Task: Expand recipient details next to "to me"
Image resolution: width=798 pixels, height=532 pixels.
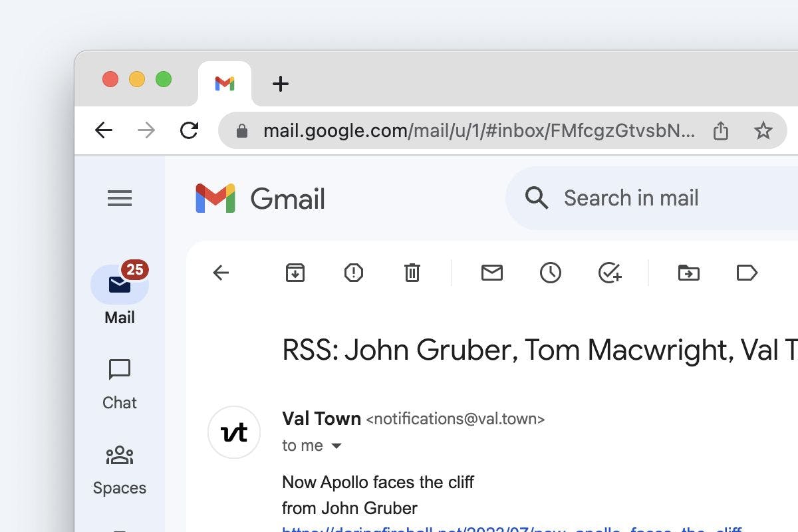Action: (336, 446)
